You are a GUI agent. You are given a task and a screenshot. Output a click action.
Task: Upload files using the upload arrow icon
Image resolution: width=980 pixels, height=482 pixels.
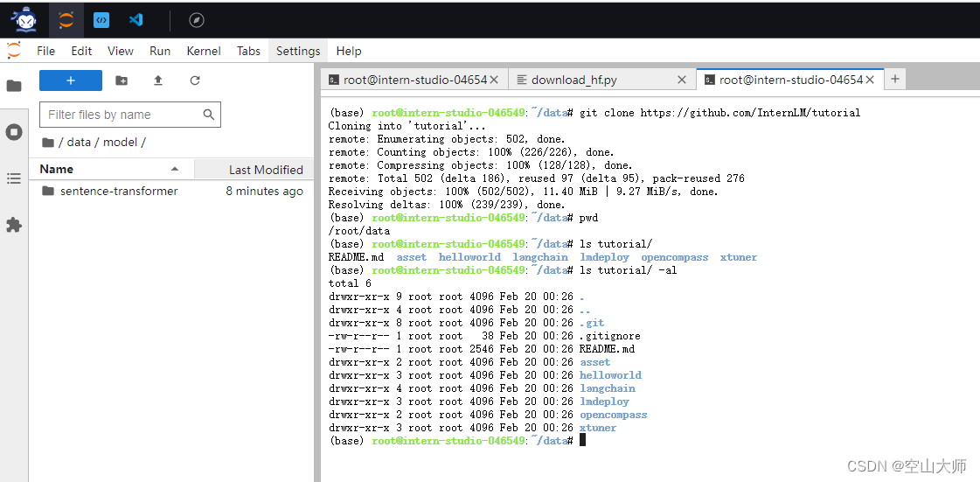(x=158, y=80)
